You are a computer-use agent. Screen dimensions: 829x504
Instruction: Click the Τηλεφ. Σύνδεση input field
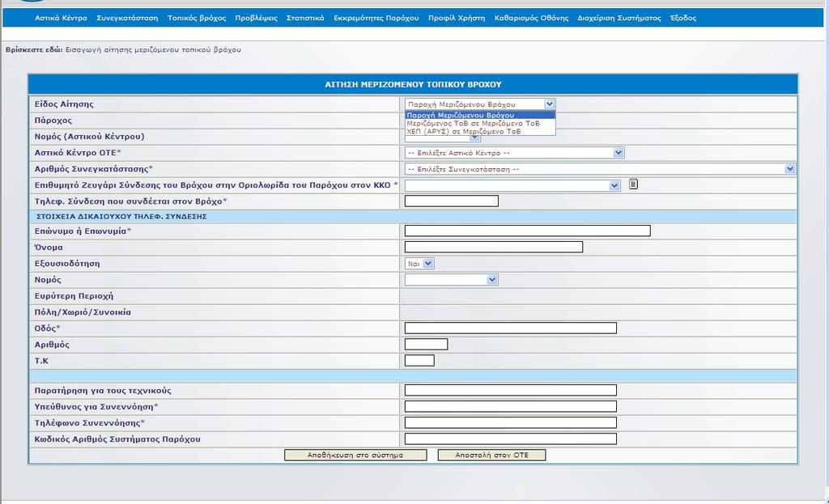pos(452,201)
